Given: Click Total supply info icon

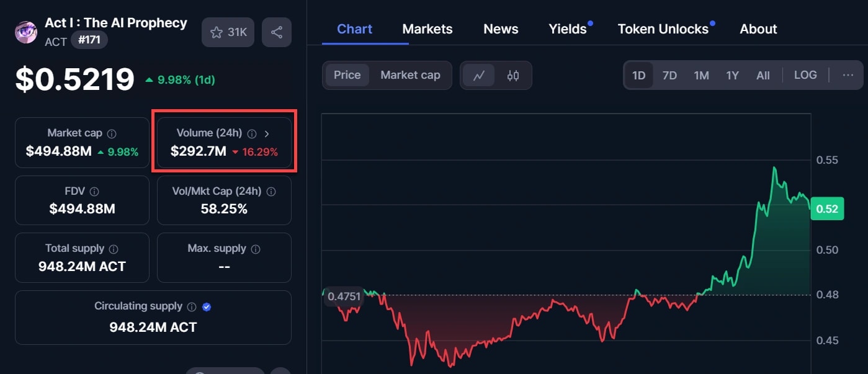Looking at the screenshot, I should [114, 249].
